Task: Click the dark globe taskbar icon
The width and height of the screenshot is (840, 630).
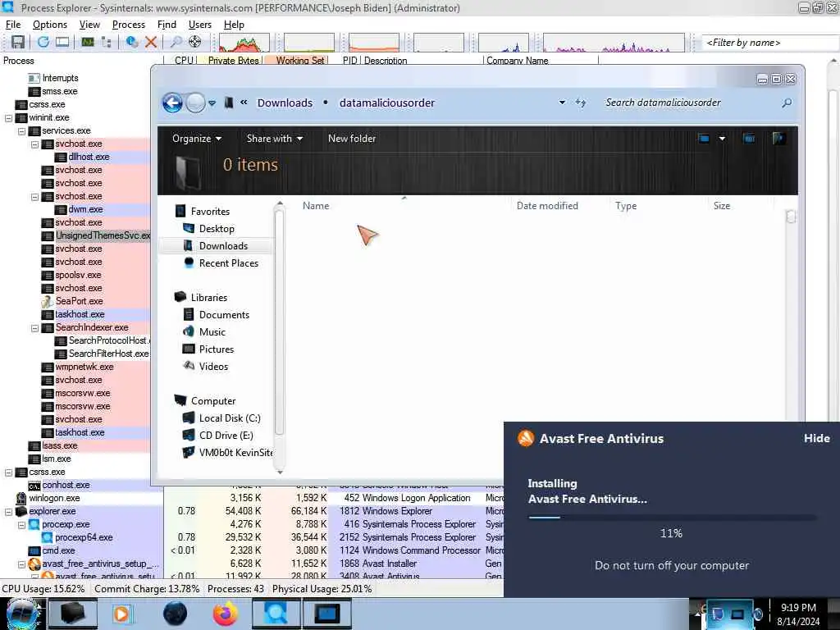Action: click(176, 614)
